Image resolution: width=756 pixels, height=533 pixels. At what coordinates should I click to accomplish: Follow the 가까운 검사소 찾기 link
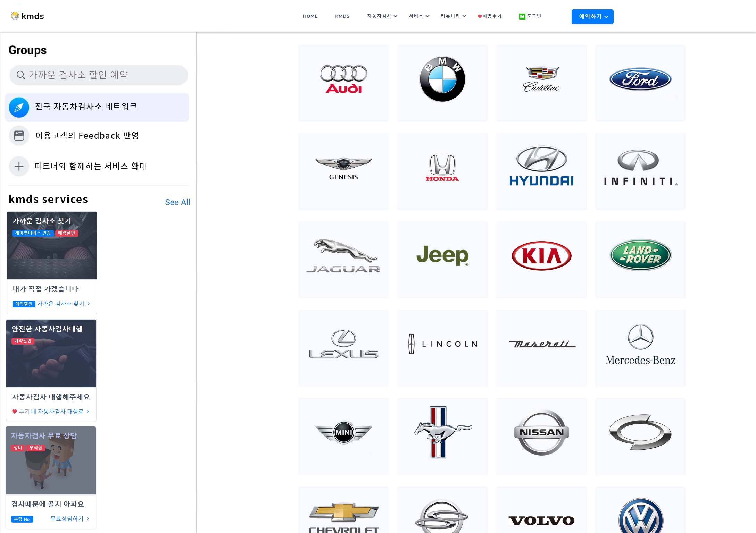coord(64,304)
